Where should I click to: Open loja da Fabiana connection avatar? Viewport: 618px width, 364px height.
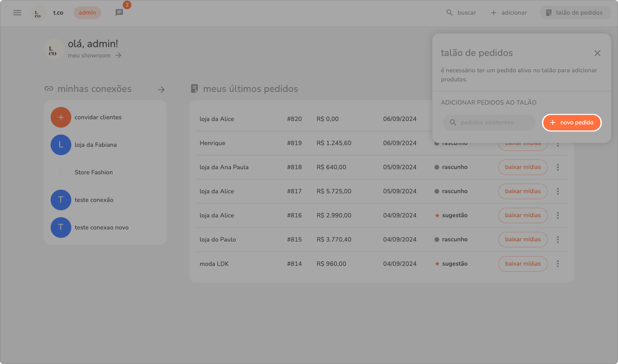point(61,145)
